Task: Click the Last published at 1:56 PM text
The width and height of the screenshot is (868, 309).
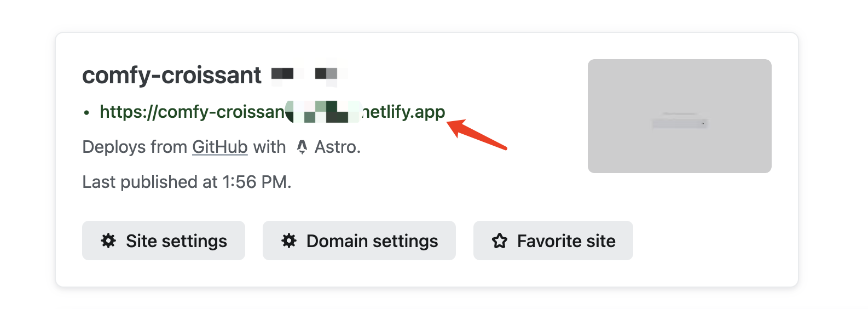Action: (x=187, y=182)
